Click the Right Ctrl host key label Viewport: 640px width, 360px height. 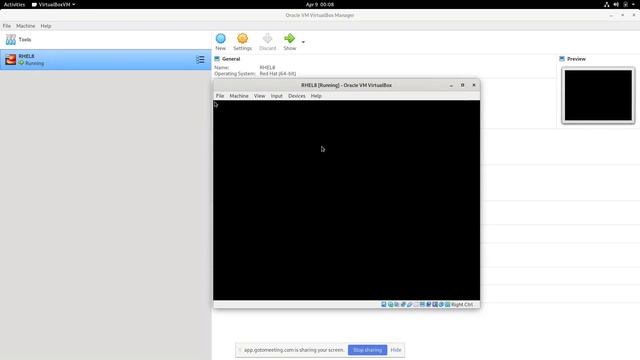coord(462,304)
